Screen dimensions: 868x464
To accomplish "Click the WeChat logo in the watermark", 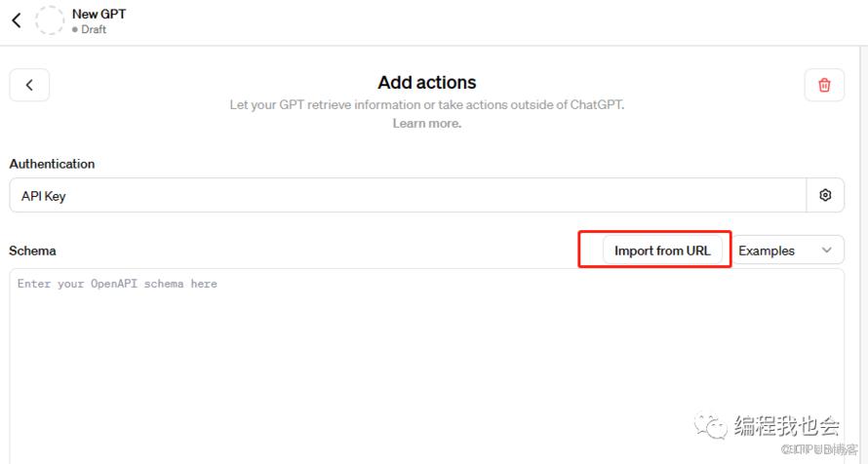I will [710, 425].
